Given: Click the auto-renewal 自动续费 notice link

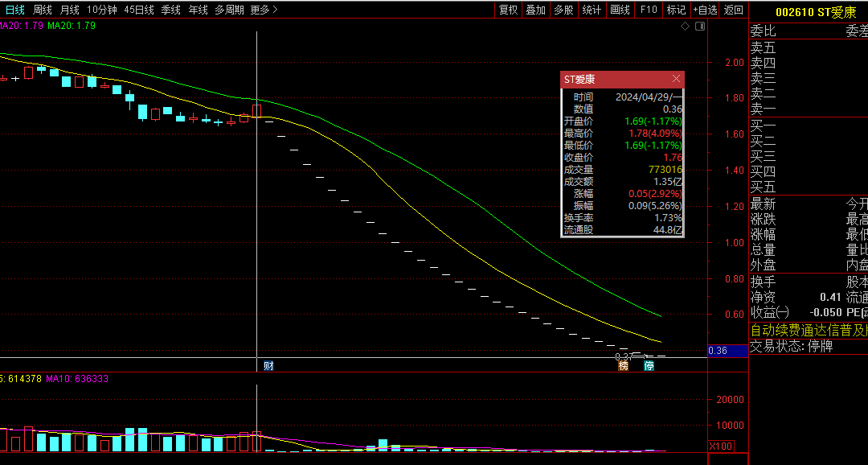Looking at the screenshot, I should click(808, 330).
